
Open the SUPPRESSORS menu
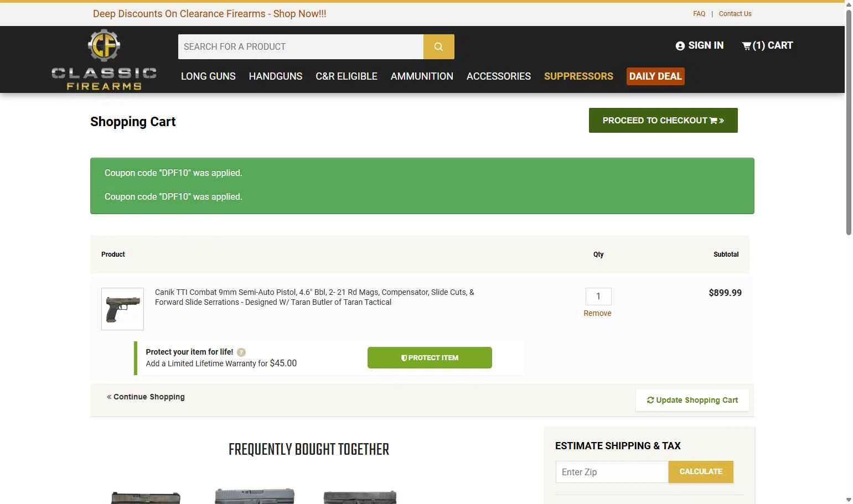[x=578, y=76]
